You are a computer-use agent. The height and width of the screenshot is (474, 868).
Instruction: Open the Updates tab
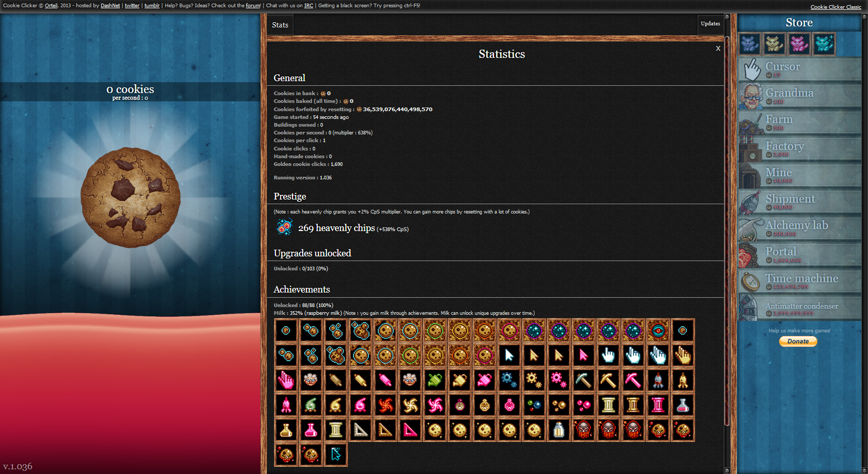point(710,24)
